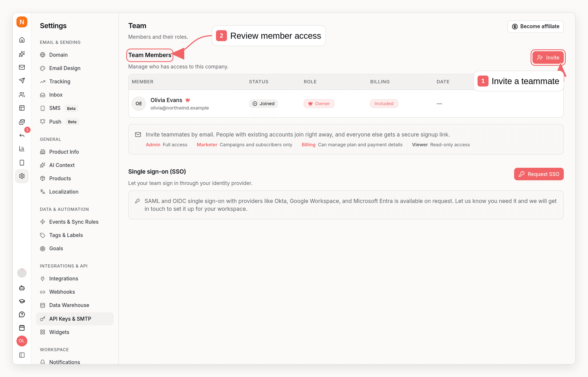Go to Products settings

[75, 178]
